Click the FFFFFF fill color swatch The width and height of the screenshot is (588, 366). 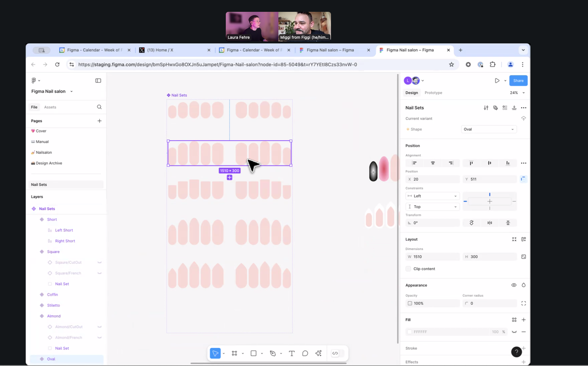tap(410, 332)
